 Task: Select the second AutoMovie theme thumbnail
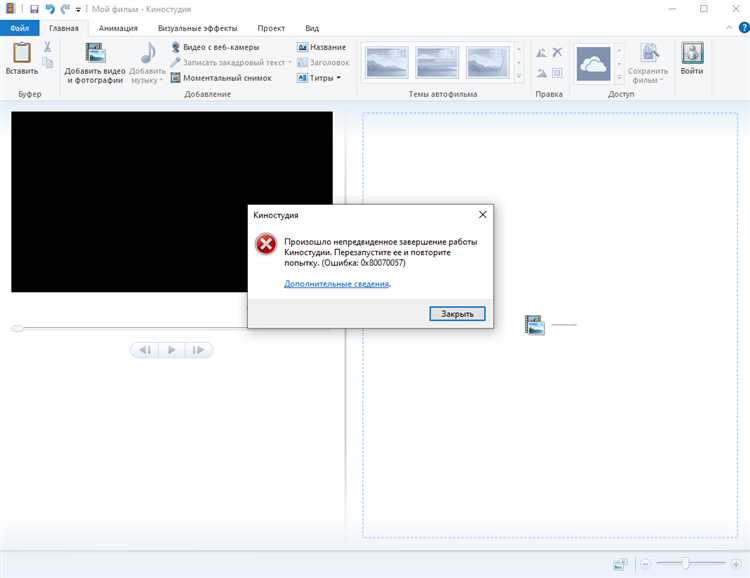[437, 63]
